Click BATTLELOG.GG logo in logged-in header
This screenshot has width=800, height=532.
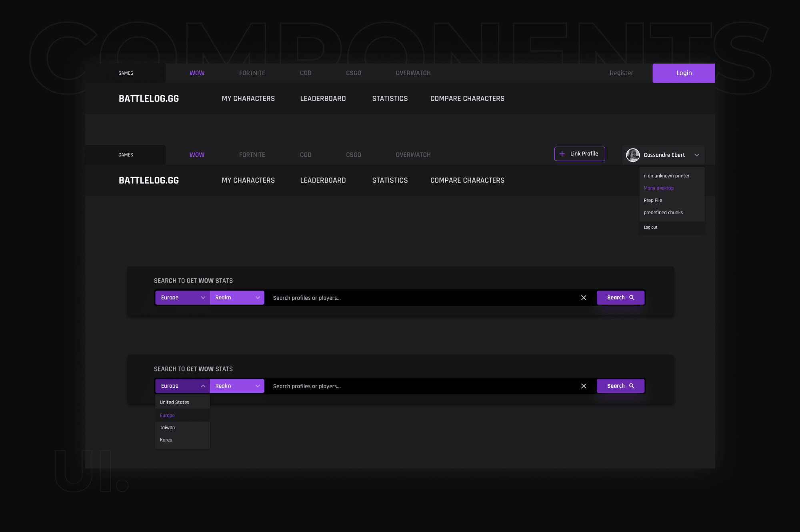click(149, 181)
